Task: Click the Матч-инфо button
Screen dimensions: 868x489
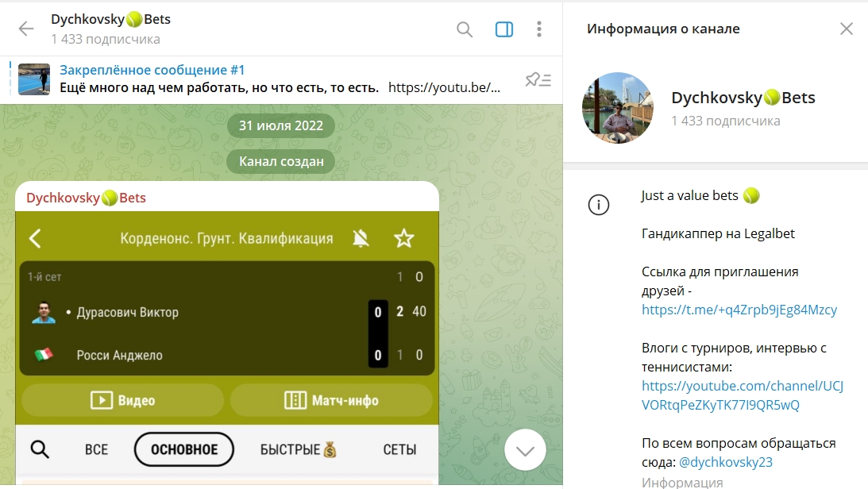Action: click(x=331, y=400)
